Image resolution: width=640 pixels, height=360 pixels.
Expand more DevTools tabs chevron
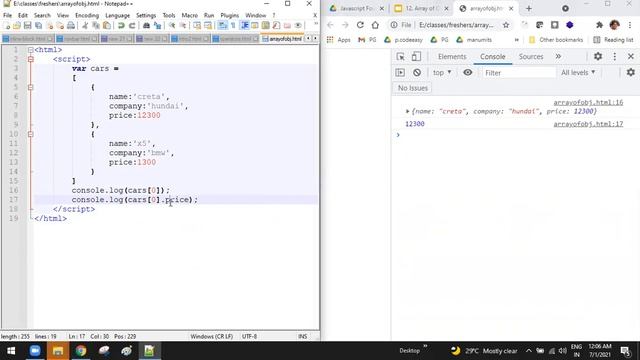click(558, 56)
